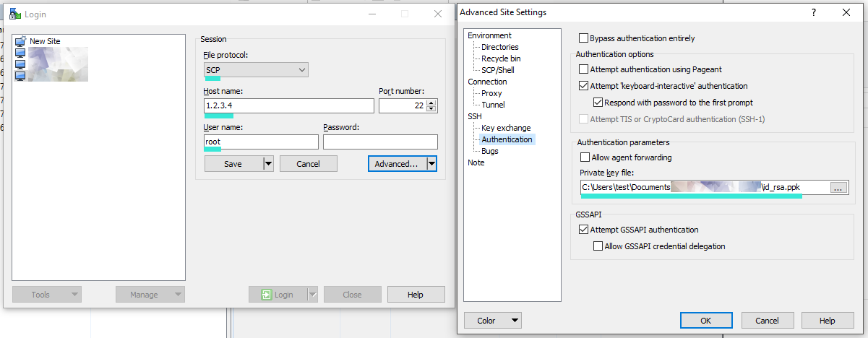
Task: Click OK in Advanced Site Settings
Action: pyautogui.click(x=706, y=320)
